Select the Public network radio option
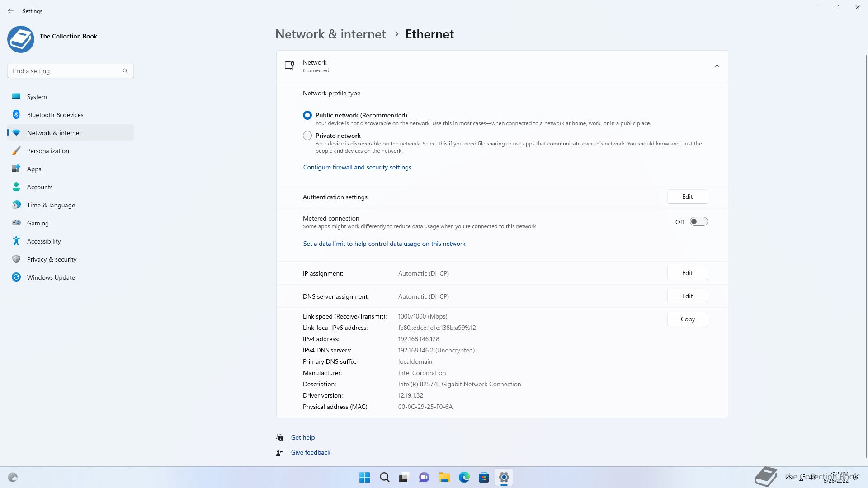Screen dimensions: 868x488 (x=307, y=115)
